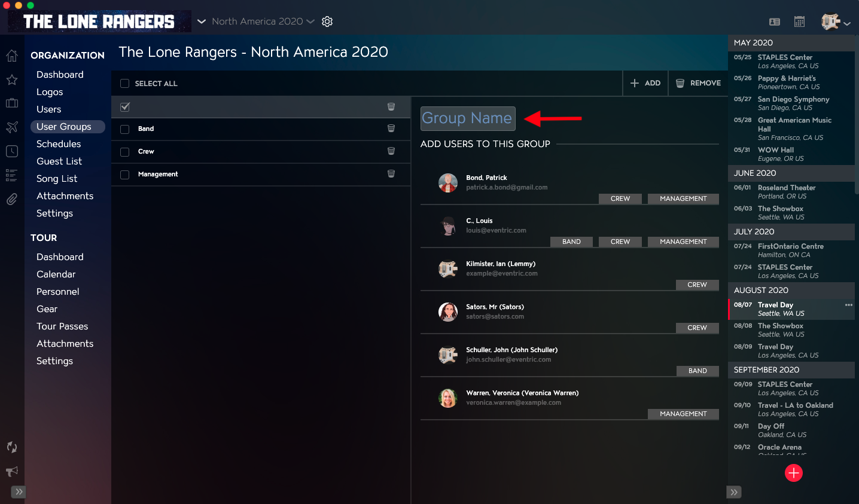
Task: Check the Band group checkbox
Action: [124, 129]
